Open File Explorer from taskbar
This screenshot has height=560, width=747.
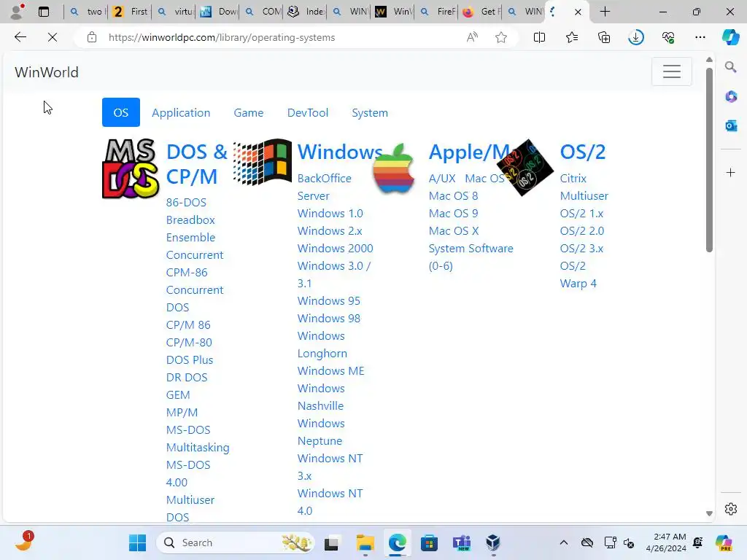[365, 542]
